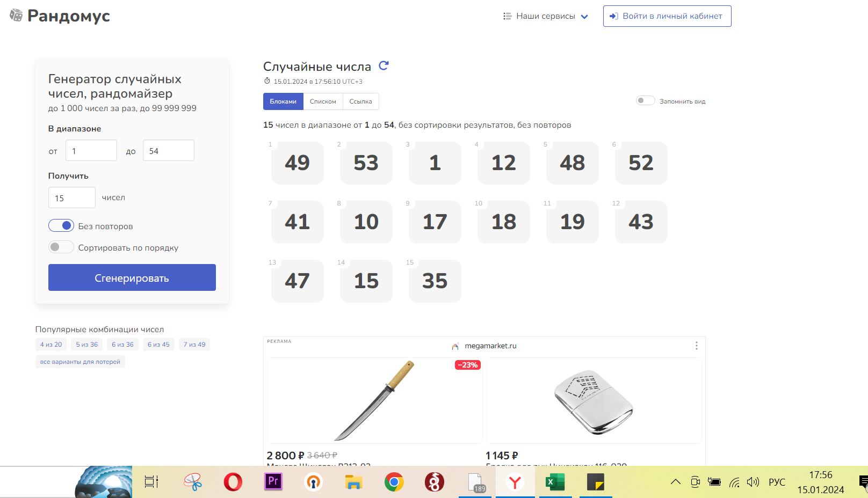Select the 5 из 36 combination

tap(86, 345)
